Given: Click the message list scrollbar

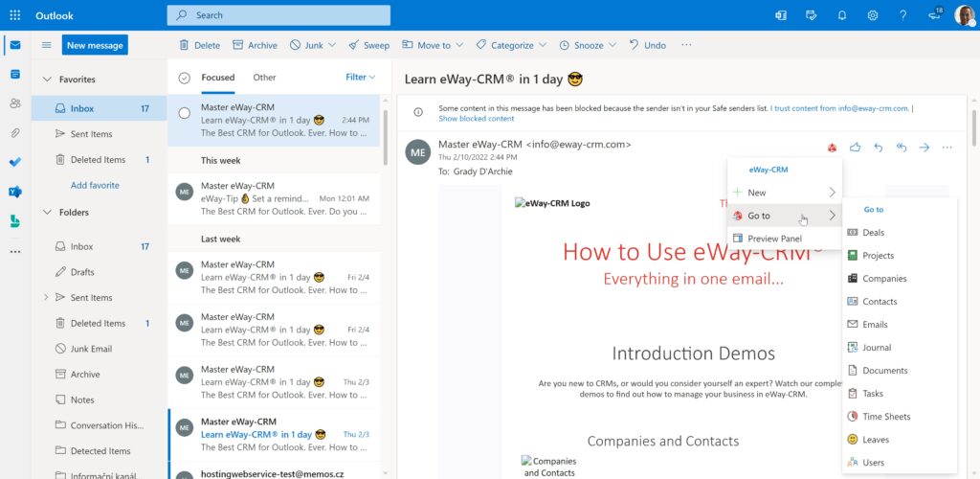Looking at the screenshot, I should click(385, 138).
